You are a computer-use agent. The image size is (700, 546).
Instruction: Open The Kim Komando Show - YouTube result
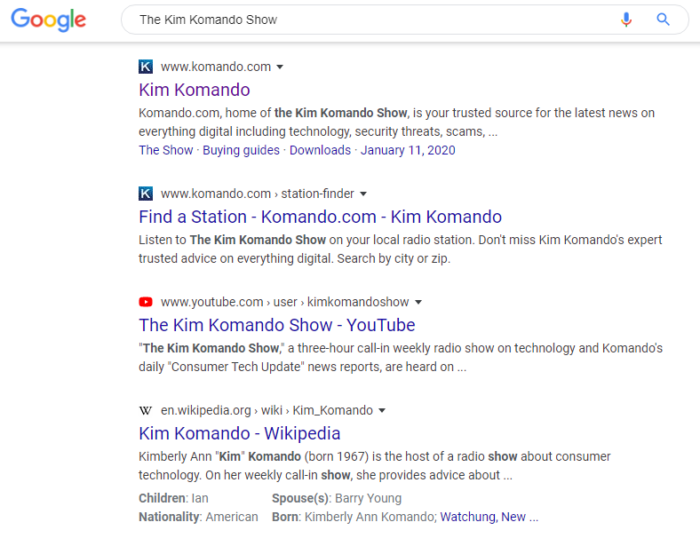(277, 325)
